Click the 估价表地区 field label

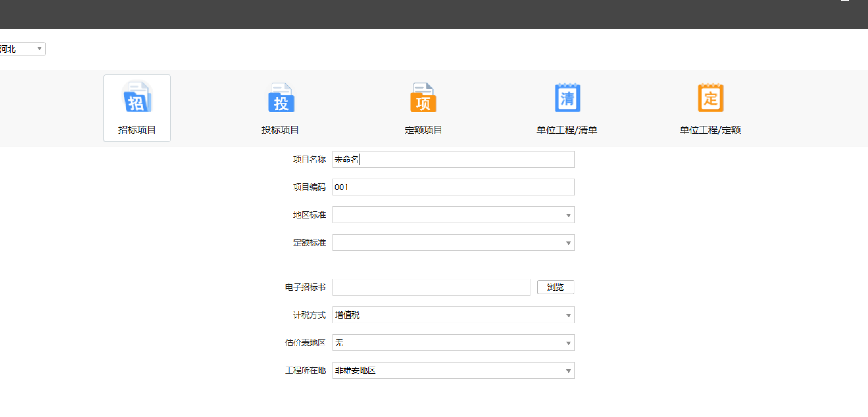point(305,343)
